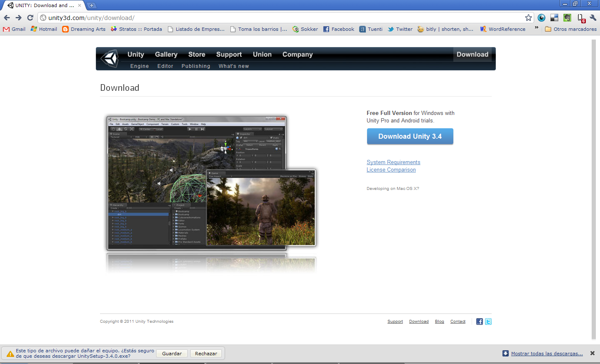
Task: Click the Download Unity 3.4 button
Action: 410,136
